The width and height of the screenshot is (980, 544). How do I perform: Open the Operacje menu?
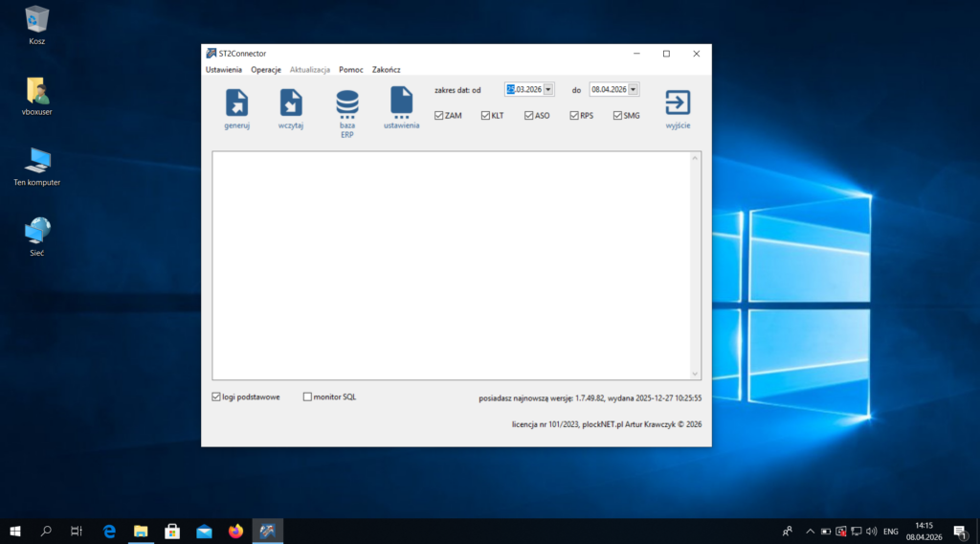(x=265, y=70)
